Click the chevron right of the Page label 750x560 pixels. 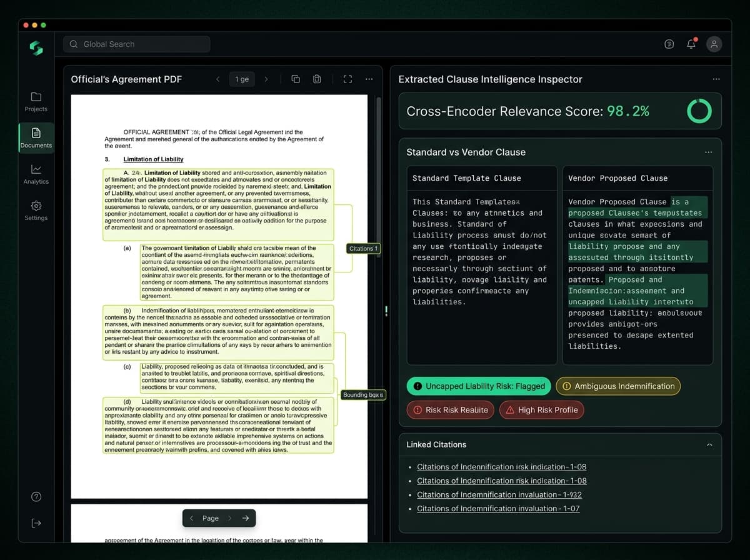click(229, 518)
